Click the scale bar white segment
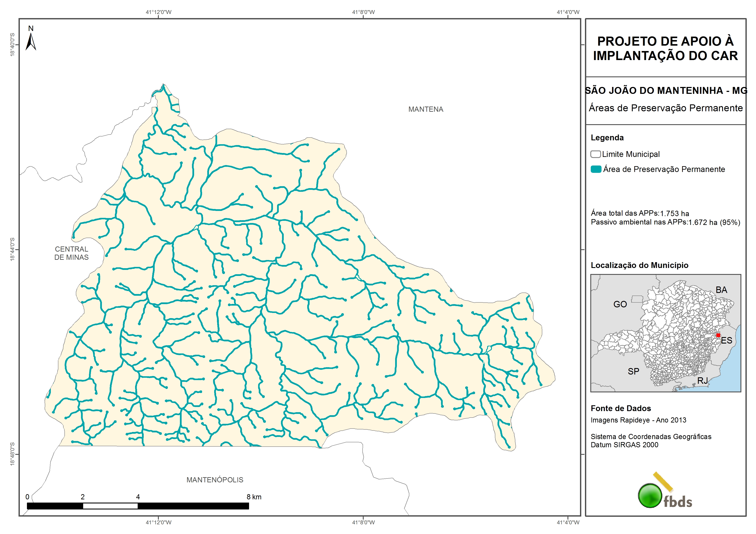 [110, 506]
